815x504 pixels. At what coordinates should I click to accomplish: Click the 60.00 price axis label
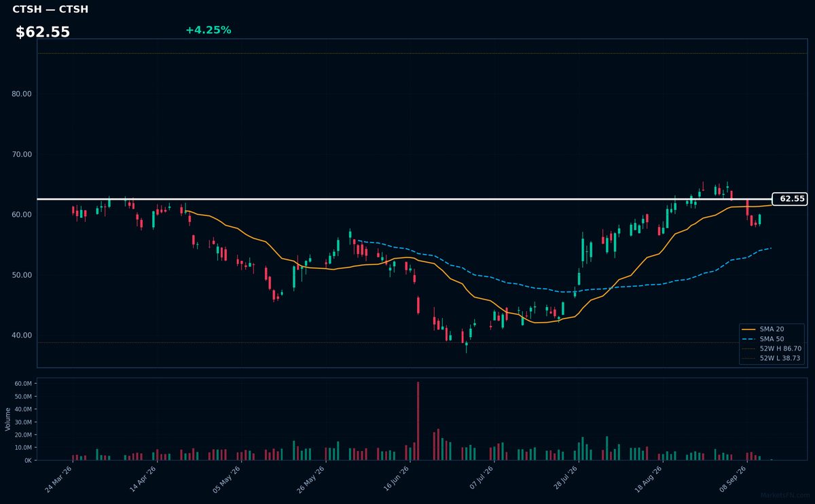(x=22, y=215)
